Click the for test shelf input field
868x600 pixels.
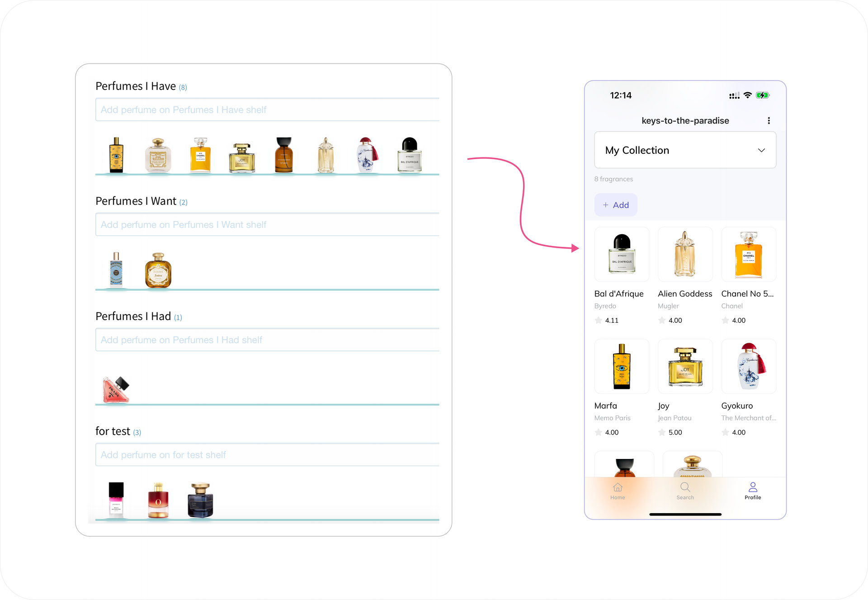click(267, 455)
